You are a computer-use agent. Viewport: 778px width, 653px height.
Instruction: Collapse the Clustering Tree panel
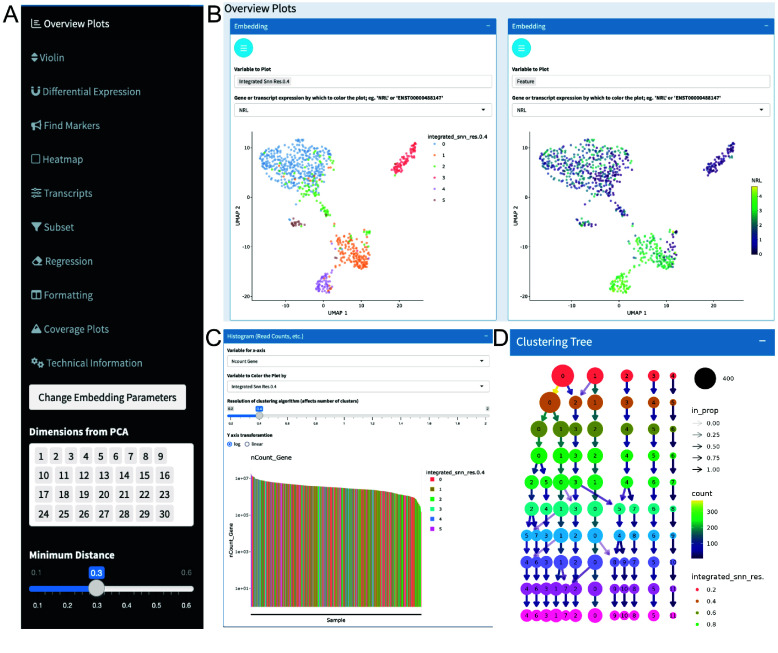(759, 342)
